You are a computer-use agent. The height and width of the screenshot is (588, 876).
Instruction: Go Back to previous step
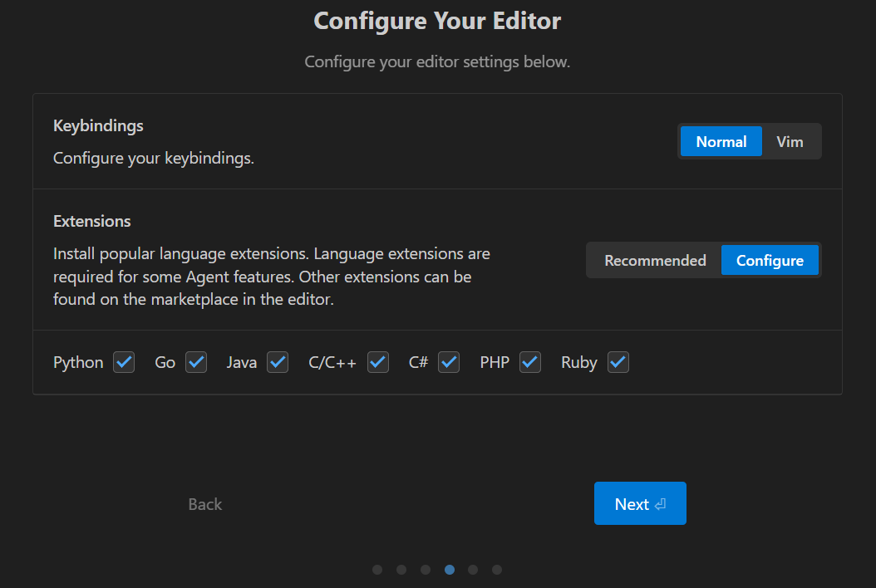point(205,504)
